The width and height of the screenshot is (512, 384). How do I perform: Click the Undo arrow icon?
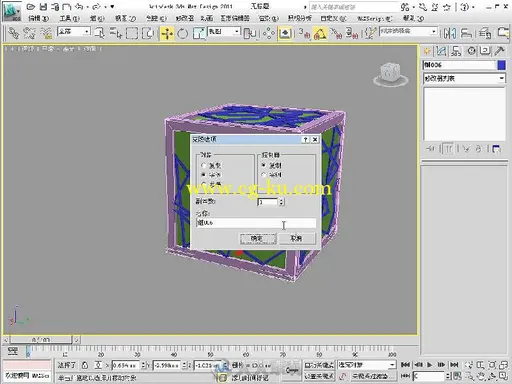click(79, 6)
